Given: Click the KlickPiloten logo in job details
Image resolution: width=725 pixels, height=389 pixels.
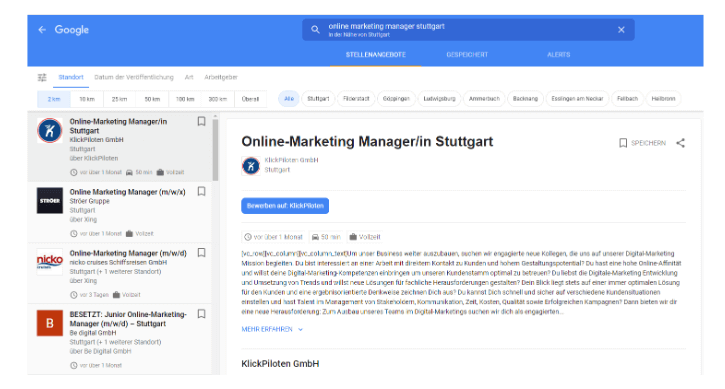Looking at the screenshot, I should (251, 166).
